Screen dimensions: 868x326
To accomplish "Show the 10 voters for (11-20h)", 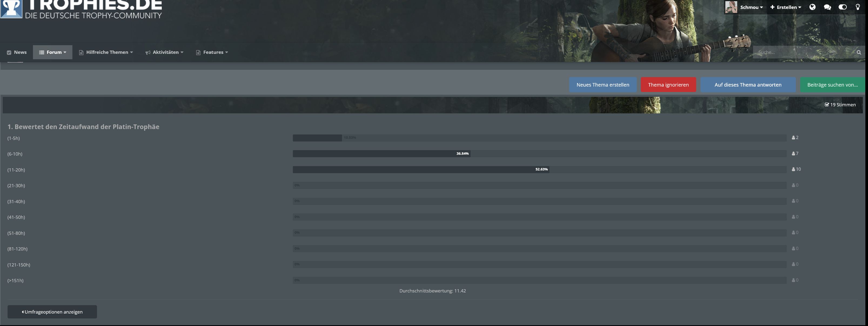I will [796, 169].
